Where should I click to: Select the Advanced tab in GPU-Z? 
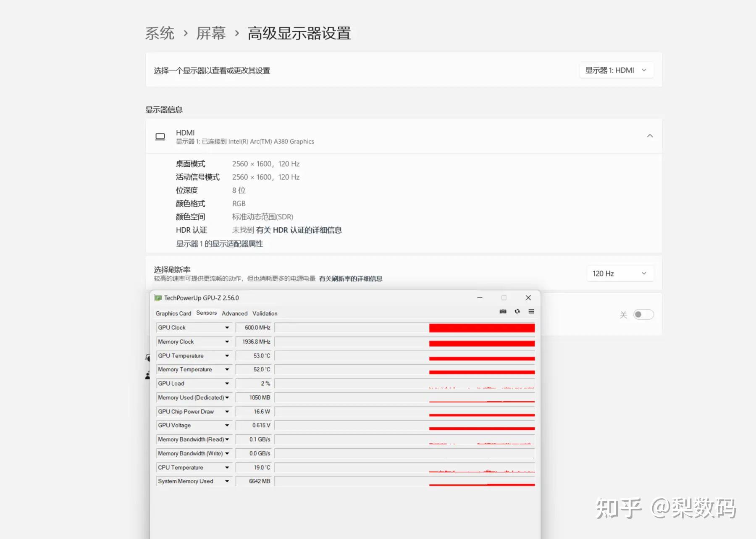(234, 313)
